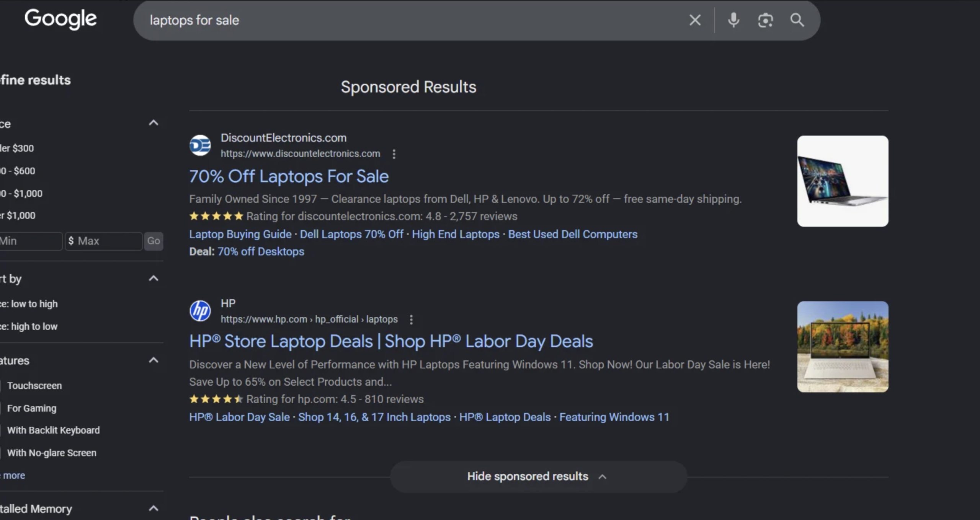Open the 70% Off Laptops For Sale link
The width and height of the screenshot is (980, 520).
point(289,176)
